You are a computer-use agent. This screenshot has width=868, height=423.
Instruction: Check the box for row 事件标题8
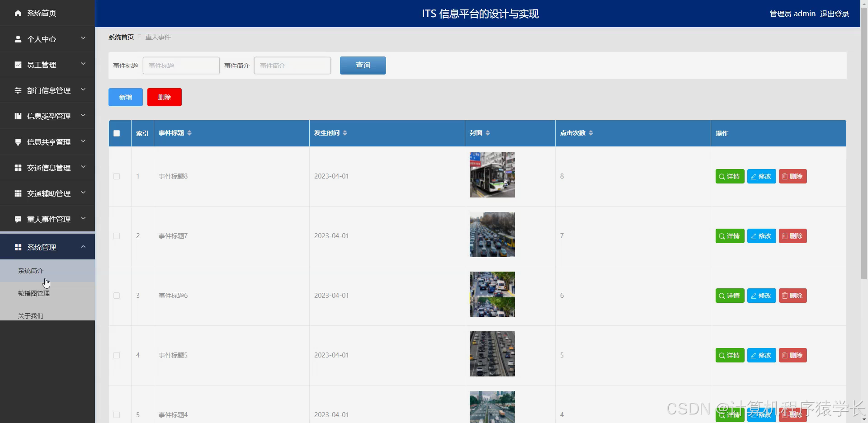pos(117,176)
